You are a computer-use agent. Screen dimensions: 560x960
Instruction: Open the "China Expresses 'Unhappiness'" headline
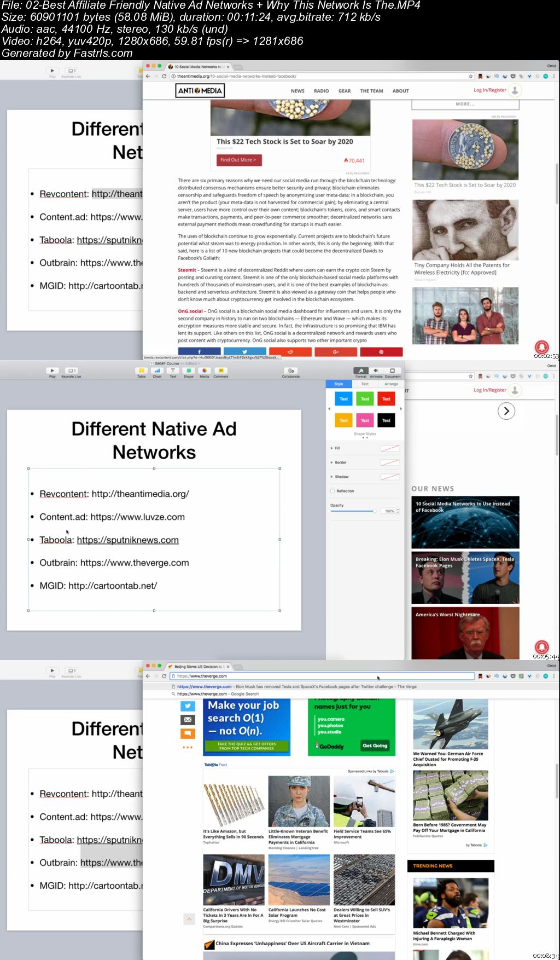pos(293,944)
